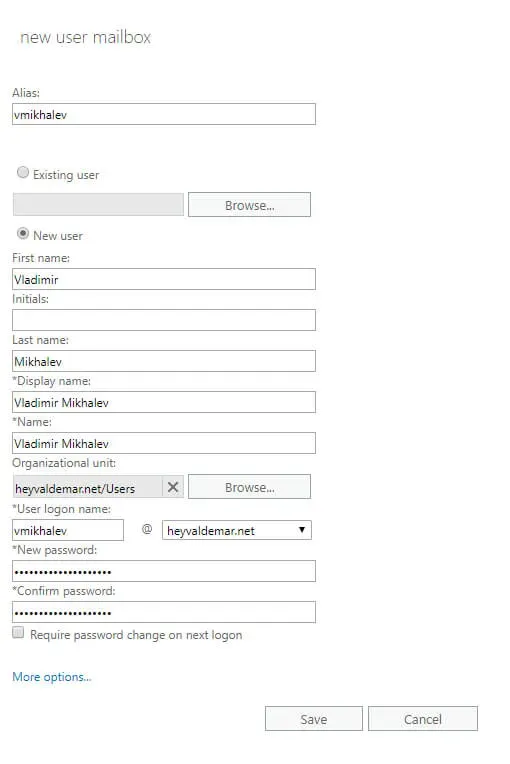Image resolution: width=510 pixels, height=764 pixels.
Task: Click Browse next to Organizational unit
Action: pos(249,487)
